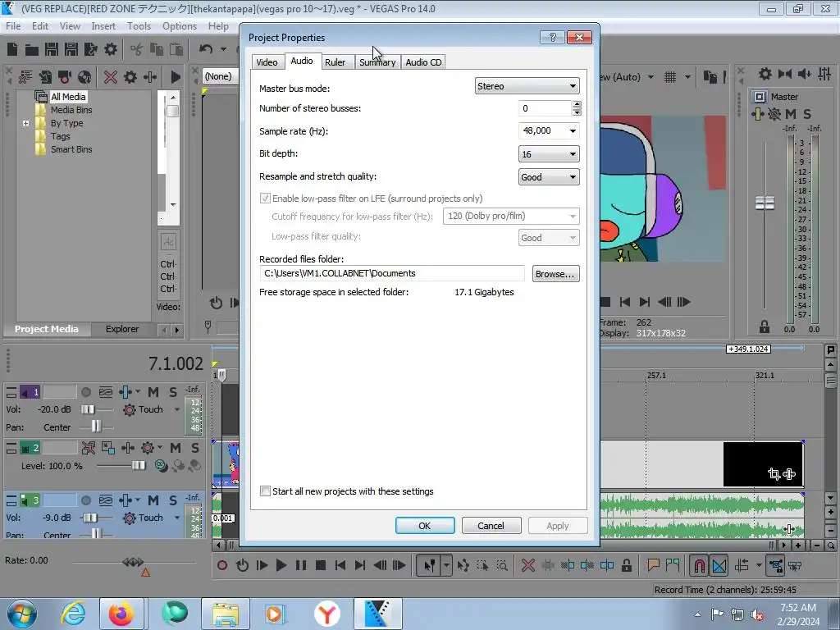Open track 1 Touch automation dropdown
Viewport: 840px width, 630px height.
click(177, 410)
